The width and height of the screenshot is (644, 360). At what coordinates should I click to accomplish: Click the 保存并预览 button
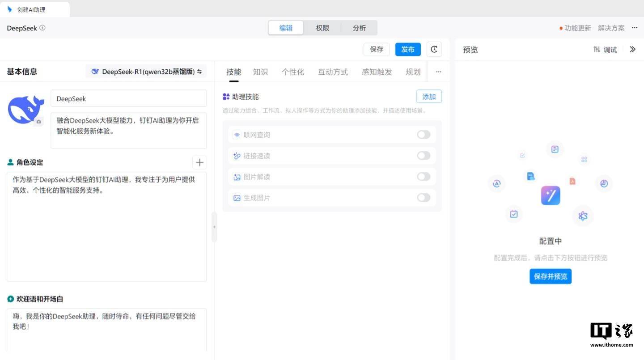(x=551, y=276)
